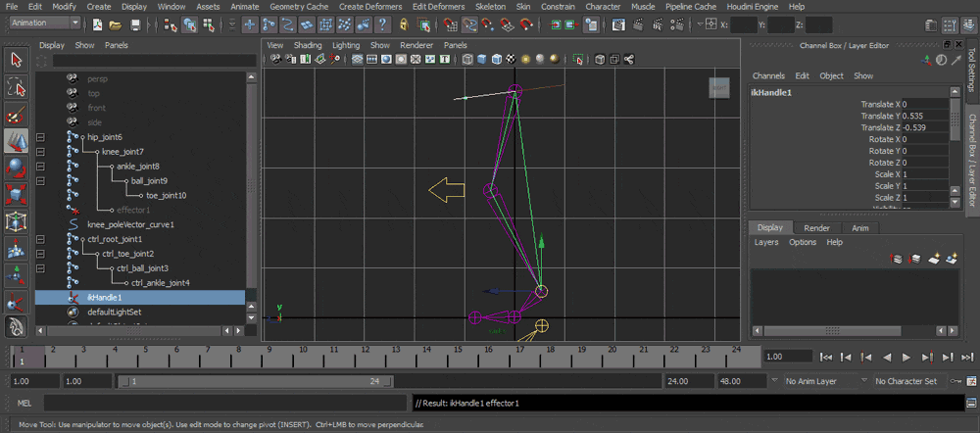Go to end of playback range
The width and height of the screenshot is (980, 433).
click(x=967, y=357)
